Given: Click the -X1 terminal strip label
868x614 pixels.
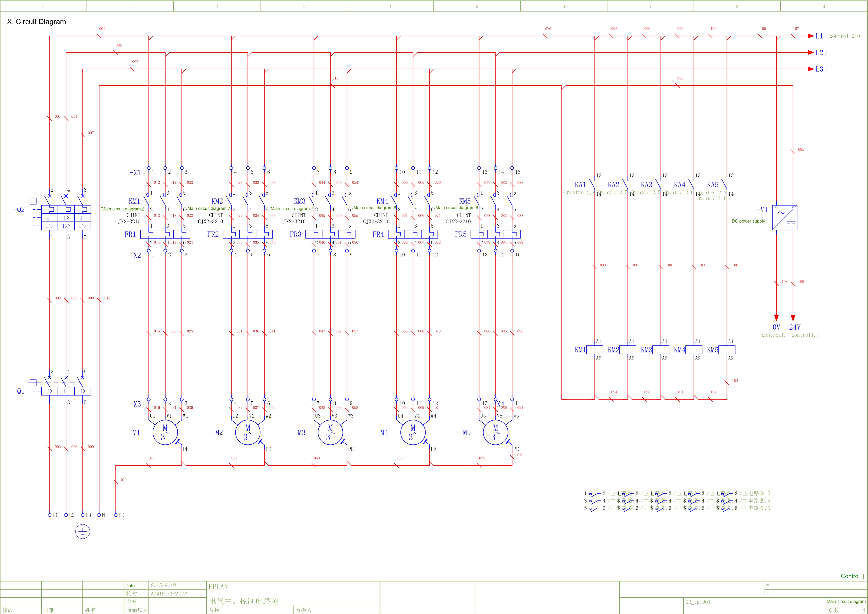Looking at the screenshot, I should (x=135, y=173).
